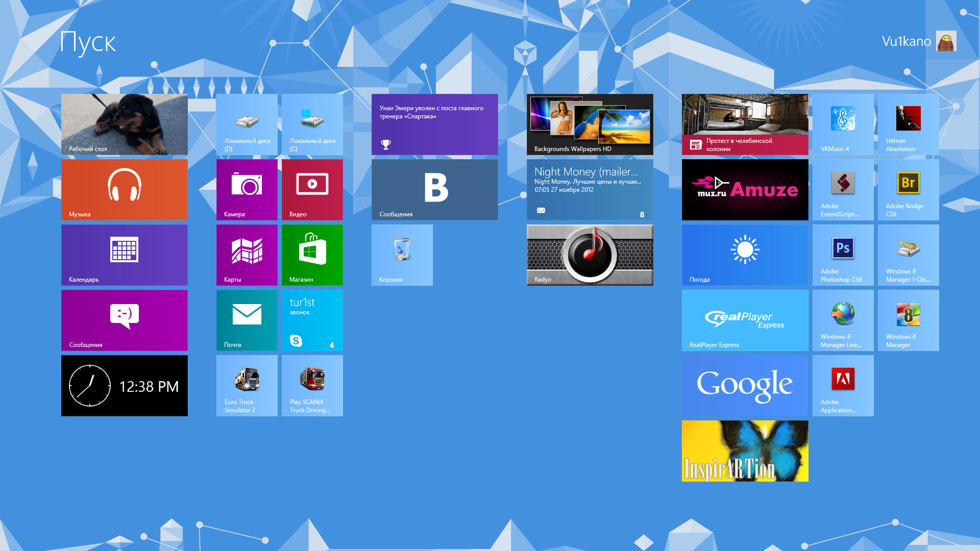Open the Desktop (Рабочий стол) tile
Viewport: 980px width, 551px height.
click(x=124, y=124)
